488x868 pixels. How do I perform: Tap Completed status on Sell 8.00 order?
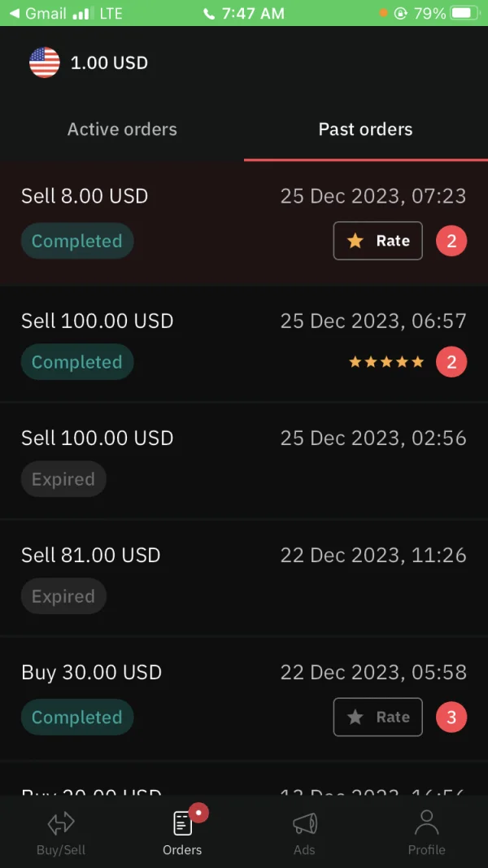[x=77, y=241]
